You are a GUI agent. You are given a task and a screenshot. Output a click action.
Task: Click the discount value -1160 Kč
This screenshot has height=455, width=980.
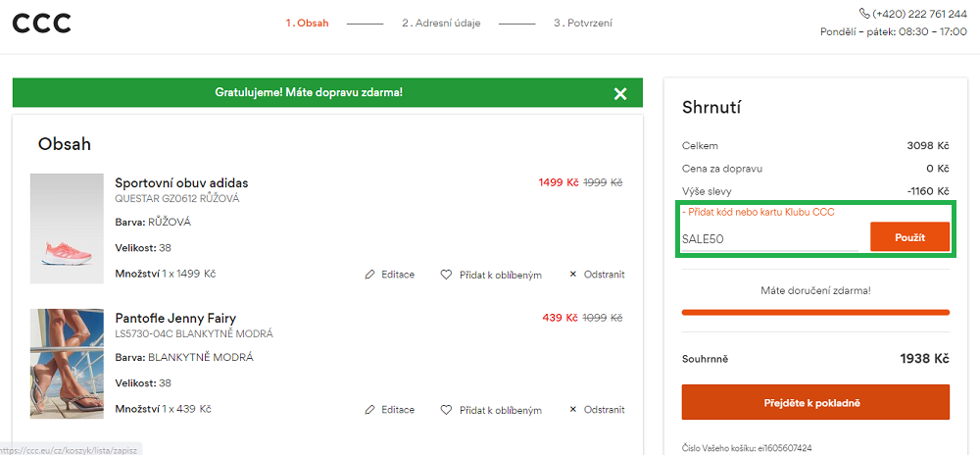pos(928,190)
